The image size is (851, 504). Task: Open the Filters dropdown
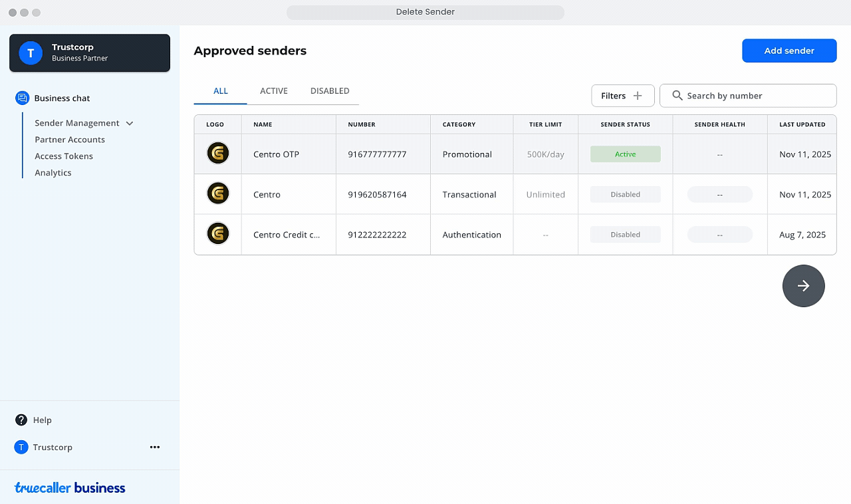click(x=622, y=96)
